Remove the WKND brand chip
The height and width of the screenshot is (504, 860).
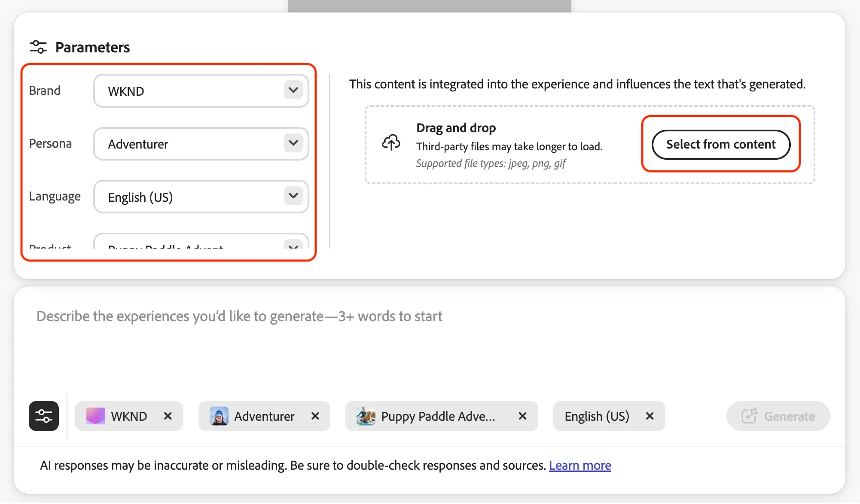(168, 416)
